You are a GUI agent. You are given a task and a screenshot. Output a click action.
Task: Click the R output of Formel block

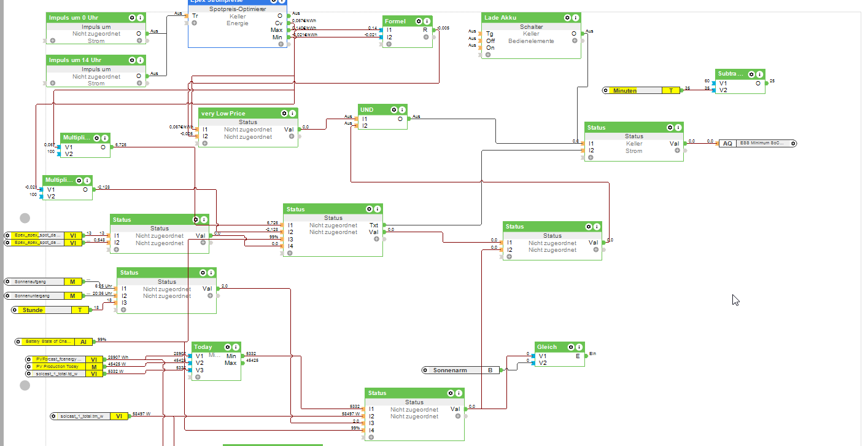click(x=425, y=30)
